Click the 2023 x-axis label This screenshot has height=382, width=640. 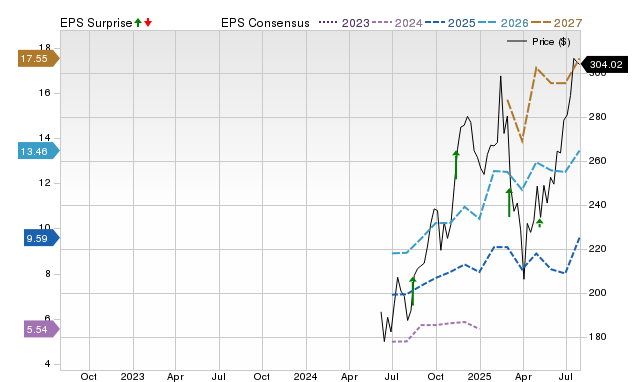[x=132, y=376]
